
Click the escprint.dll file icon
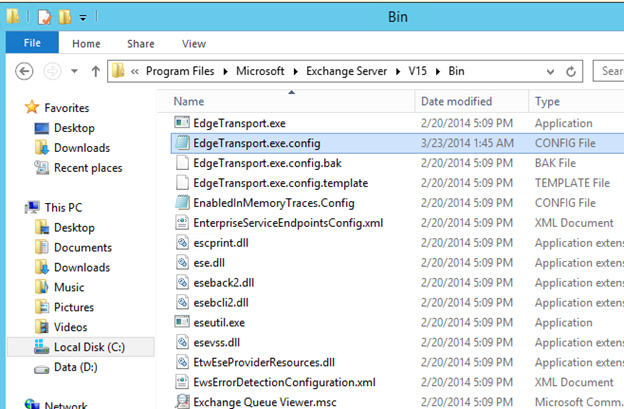pyautogui.click(x=182, y=242)
